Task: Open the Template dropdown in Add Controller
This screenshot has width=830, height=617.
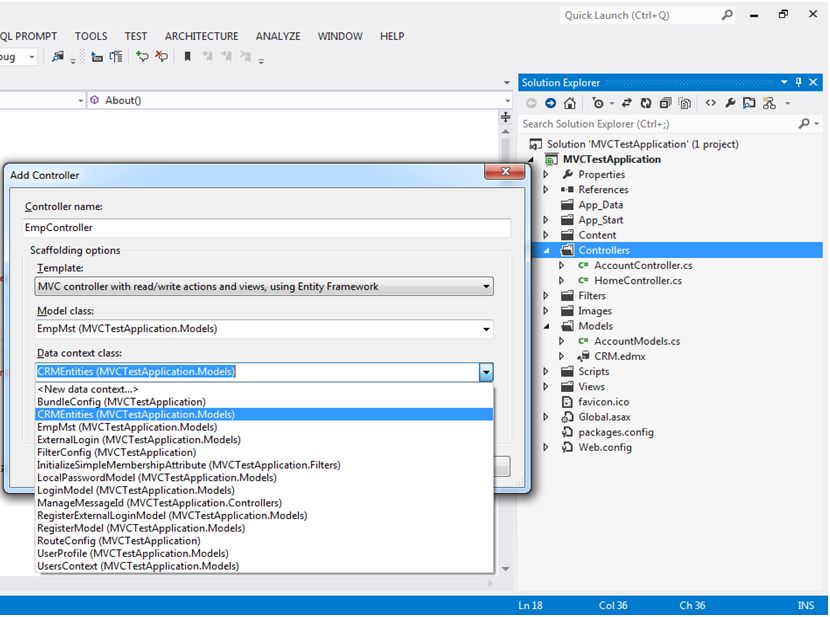Action: (x=486, y=287)
